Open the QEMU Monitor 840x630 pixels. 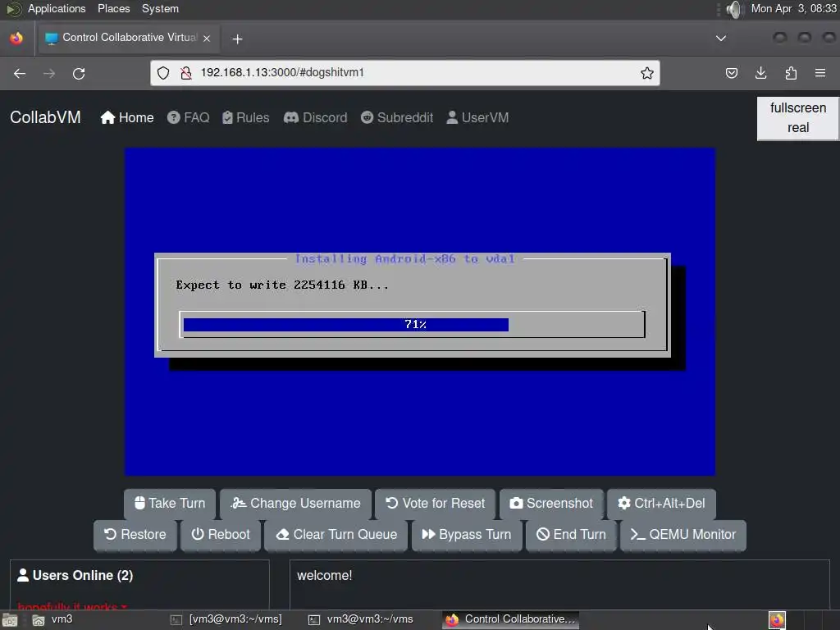coord(683,535)
